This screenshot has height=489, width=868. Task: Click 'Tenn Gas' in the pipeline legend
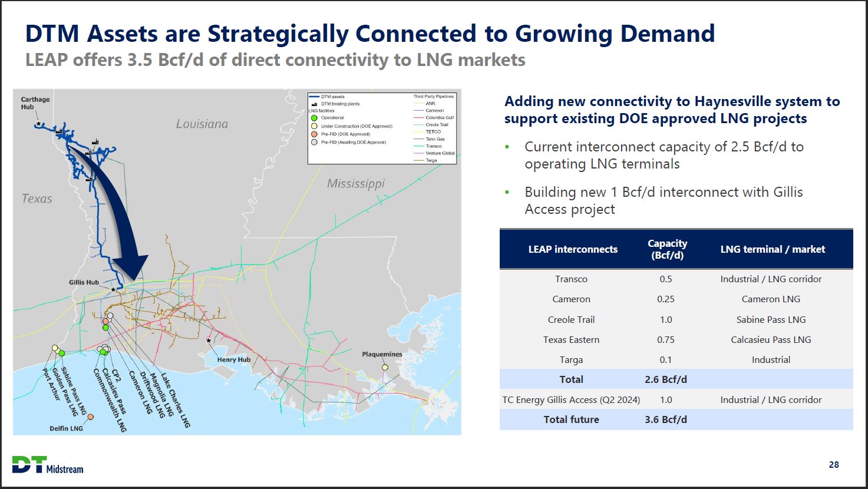click(435, 139)
